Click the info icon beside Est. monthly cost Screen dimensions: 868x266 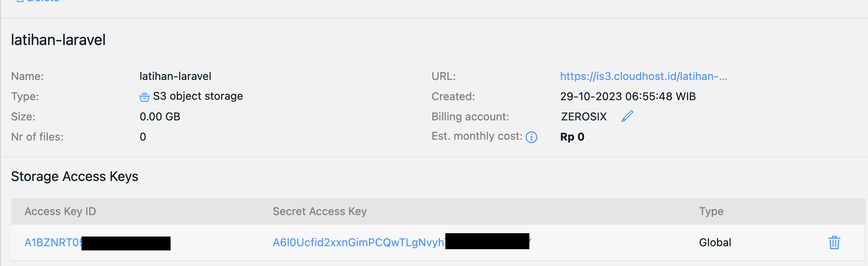[531, 137]
